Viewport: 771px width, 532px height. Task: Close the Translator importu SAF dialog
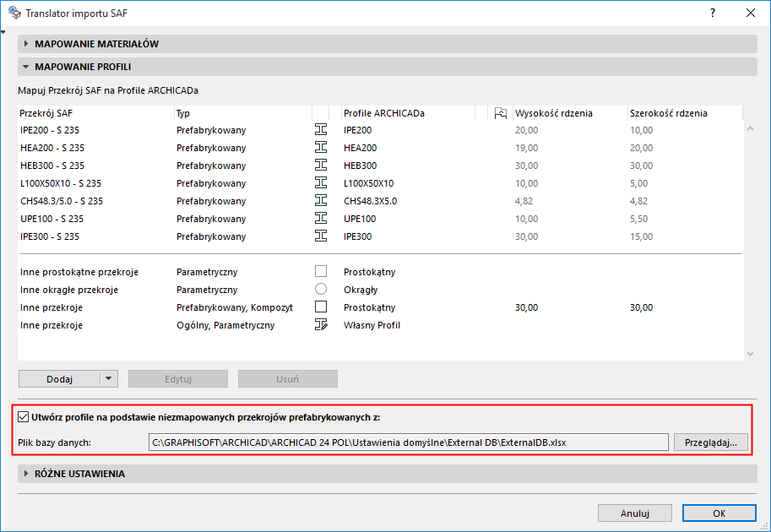(751, 13)
